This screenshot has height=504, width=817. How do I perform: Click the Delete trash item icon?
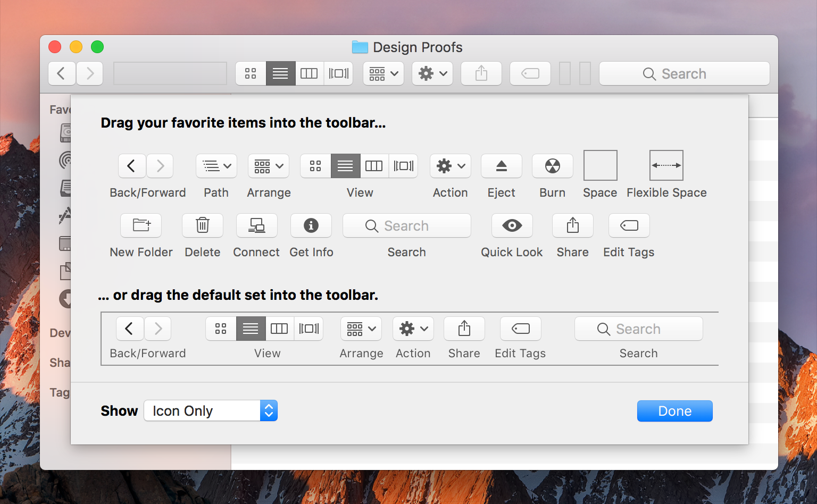[x=203, y=225]
